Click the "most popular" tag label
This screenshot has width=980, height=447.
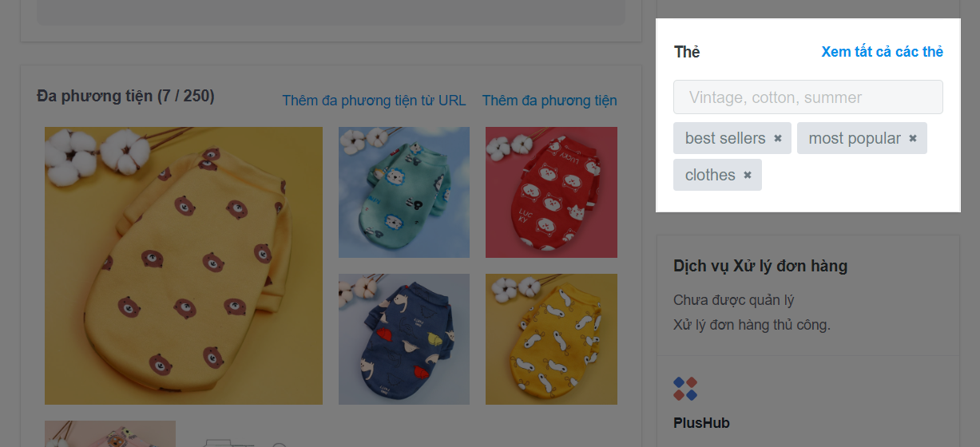855,138
